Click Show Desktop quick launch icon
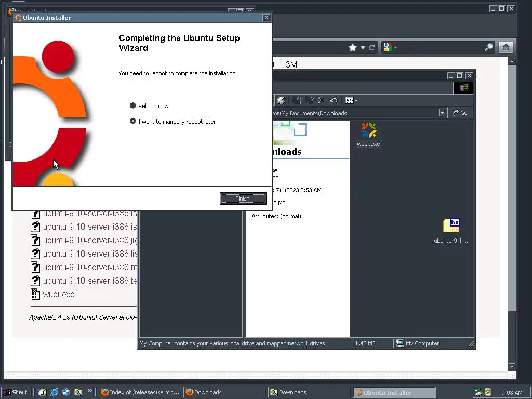This screenshot has height=399, width=532. (x=42, y=392)
